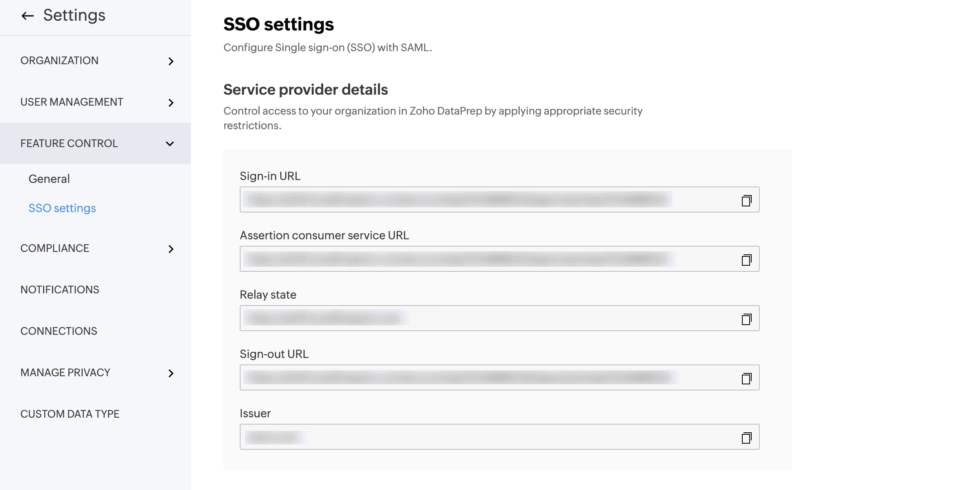Focus the Issuer text field

(x=488, y=437)
